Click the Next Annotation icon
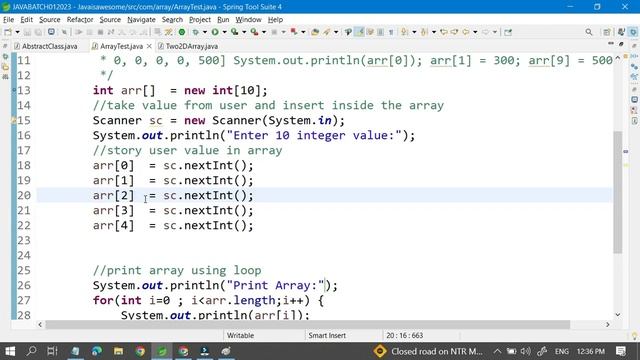 point(404,32)
